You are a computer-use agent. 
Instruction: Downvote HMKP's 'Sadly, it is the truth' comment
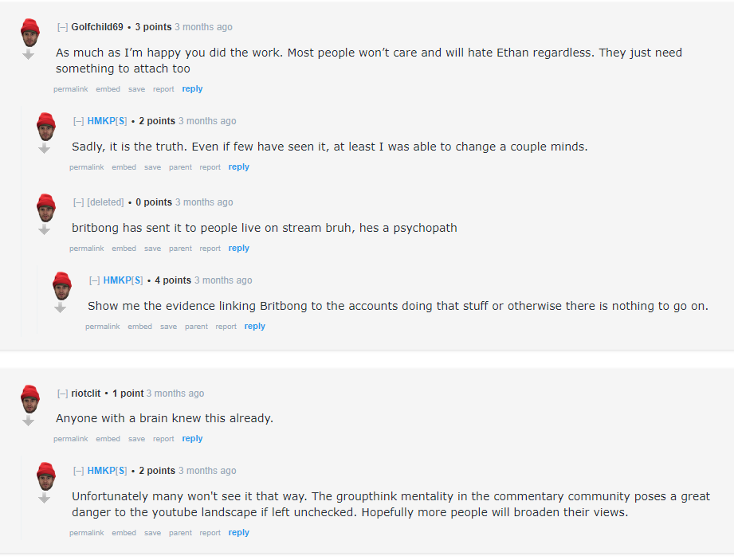(x=45, y=148)
